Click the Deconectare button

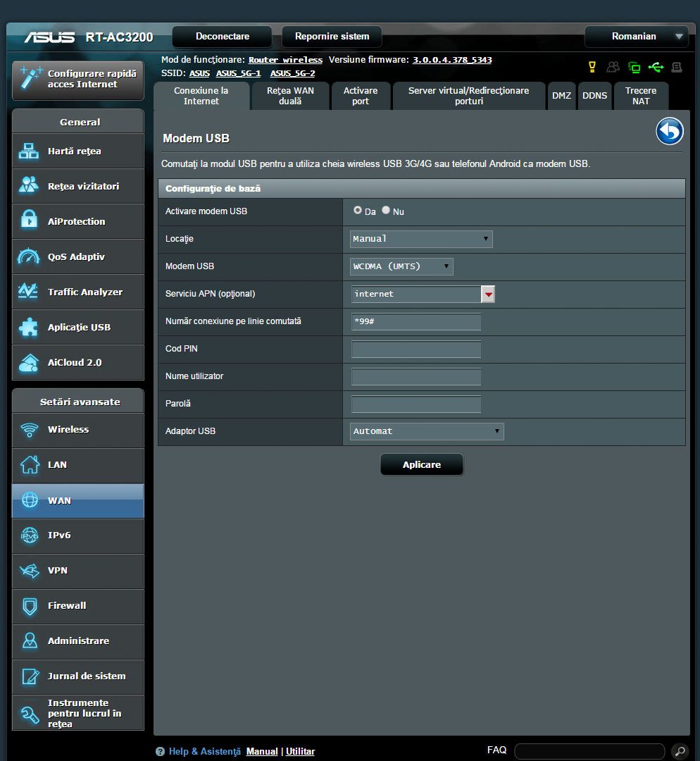point(222,37)
